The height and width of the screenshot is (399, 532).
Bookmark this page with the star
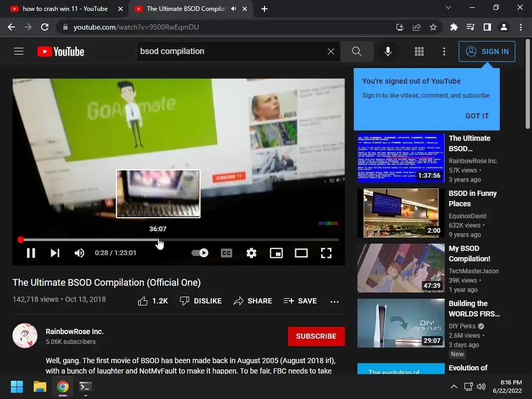click(433, 27)
